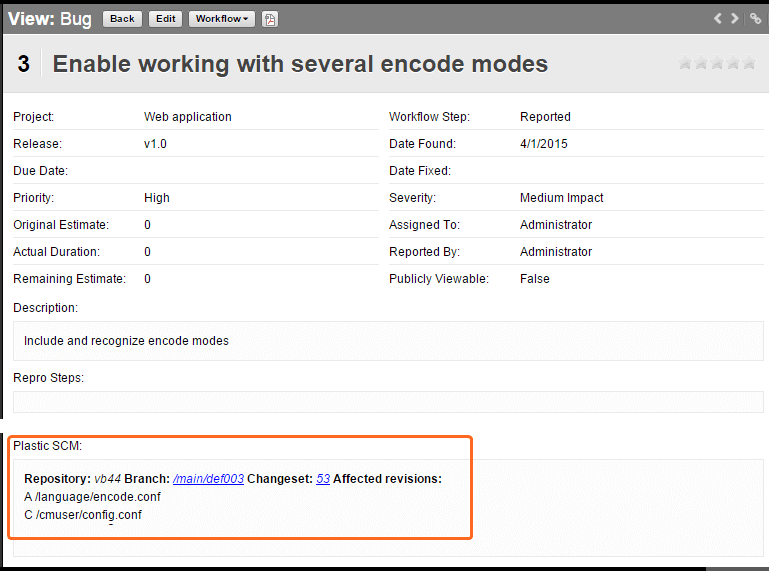Image resolution: width=769 pixels, height=571 pixels.
Task: Rate bug with second star
Action: pos(701,62)
